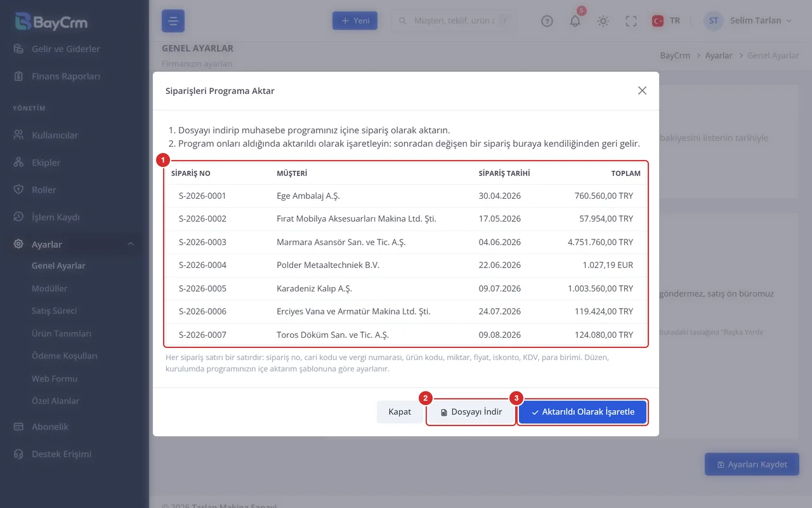Click Aktarıldı Olarak İşaretle button

[x=582, y=412]
